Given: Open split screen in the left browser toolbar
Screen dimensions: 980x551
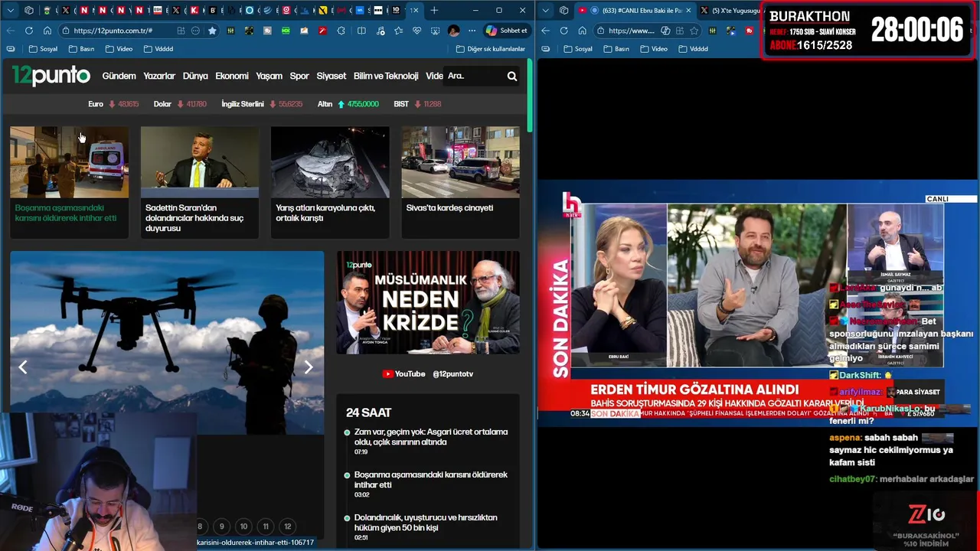Looking at the screenshot, I should pyautogui.click(x=361, y=31).
